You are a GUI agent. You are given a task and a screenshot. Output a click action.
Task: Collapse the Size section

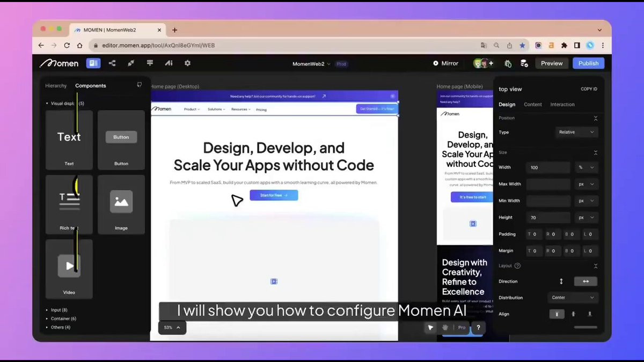pyautogui.click(x=595, y=153)
